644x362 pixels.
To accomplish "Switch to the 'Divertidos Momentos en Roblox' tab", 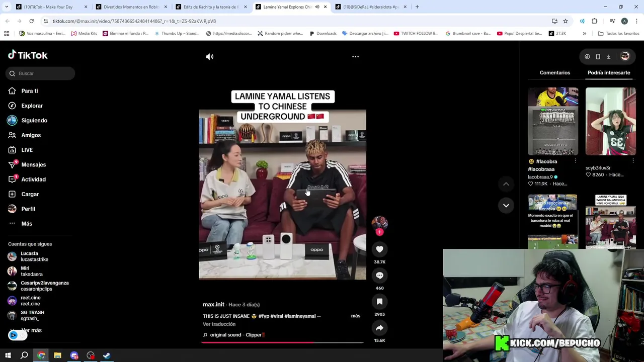I will (131, 7).
